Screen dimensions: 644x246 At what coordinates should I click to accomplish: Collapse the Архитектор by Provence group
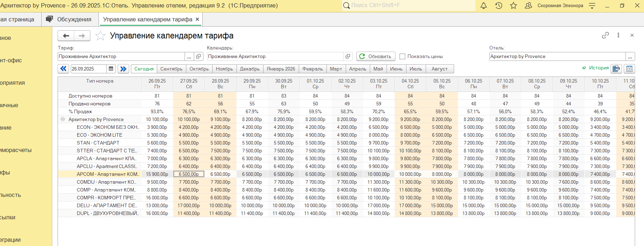(x=63, y=119)
